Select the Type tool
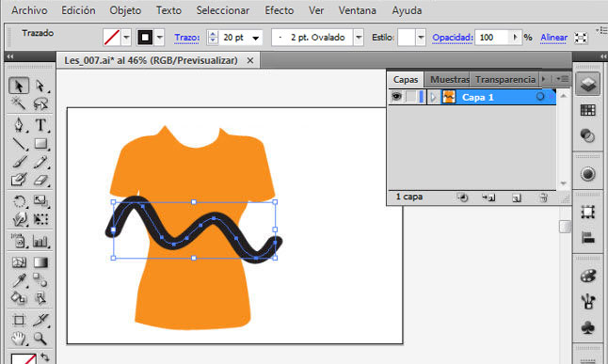Image resolution: width=608 pixels, height=364 pixels. [x=40, y=125]
